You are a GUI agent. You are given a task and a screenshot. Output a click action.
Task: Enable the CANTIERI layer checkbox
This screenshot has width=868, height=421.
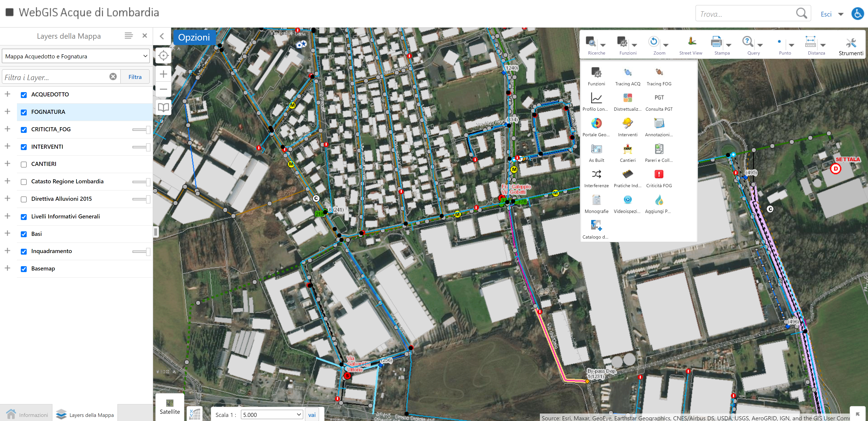24,164
